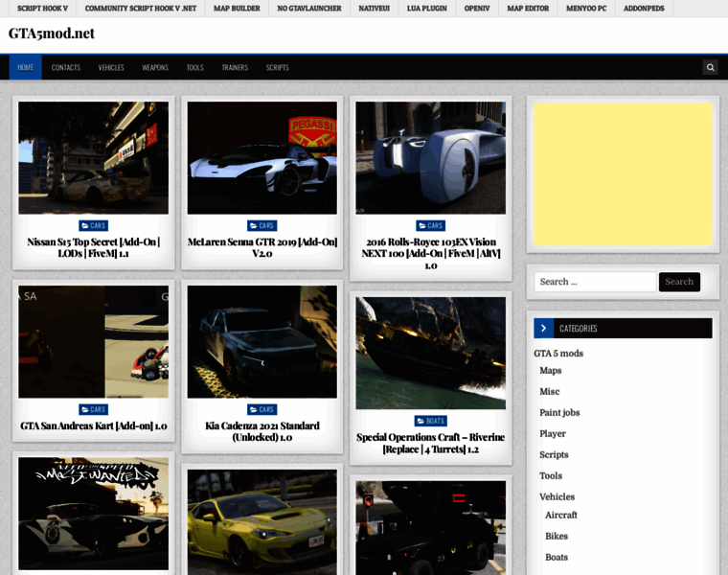The image size is (728, 575).
Task: Open the No GTAVLauncher link
Action: [309, 9]
